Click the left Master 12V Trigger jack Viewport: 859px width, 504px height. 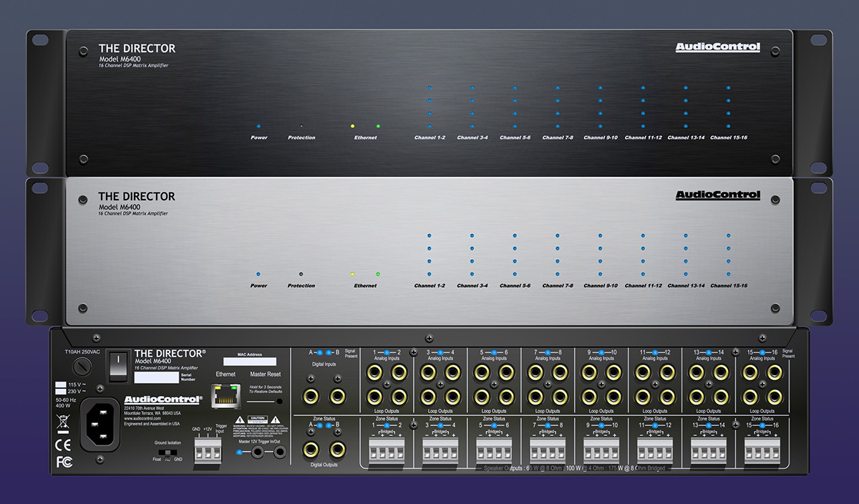(256, 452)
